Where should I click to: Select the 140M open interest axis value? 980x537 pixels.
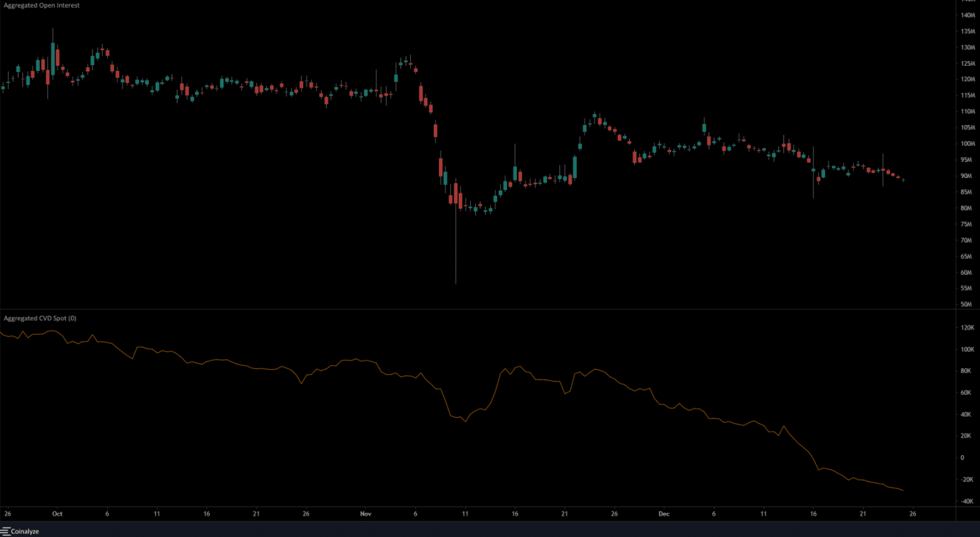967,15
